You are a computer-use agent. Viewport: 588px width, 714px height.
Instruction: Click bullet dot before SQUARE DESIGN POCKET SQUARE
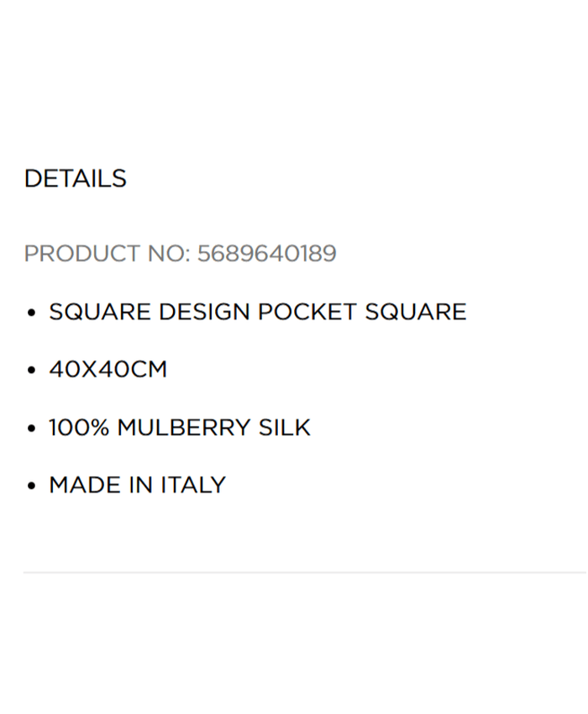coord(31,313)
